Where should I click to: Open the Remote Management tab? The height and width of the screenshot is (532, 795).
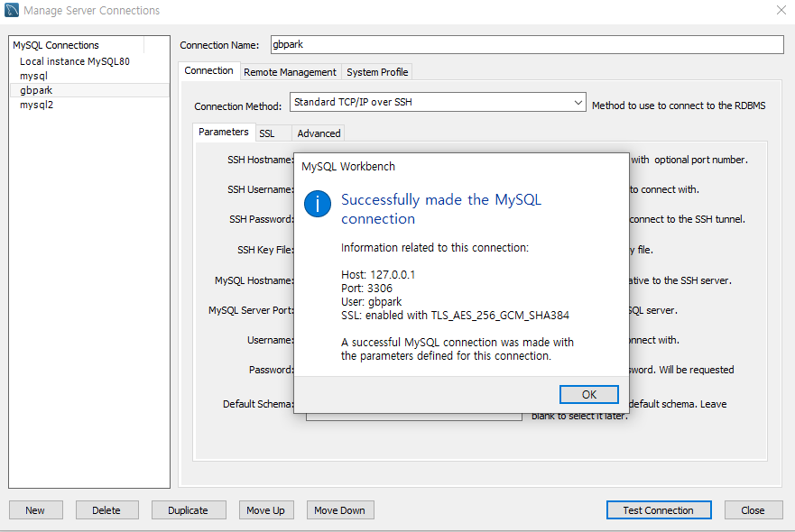290,72
